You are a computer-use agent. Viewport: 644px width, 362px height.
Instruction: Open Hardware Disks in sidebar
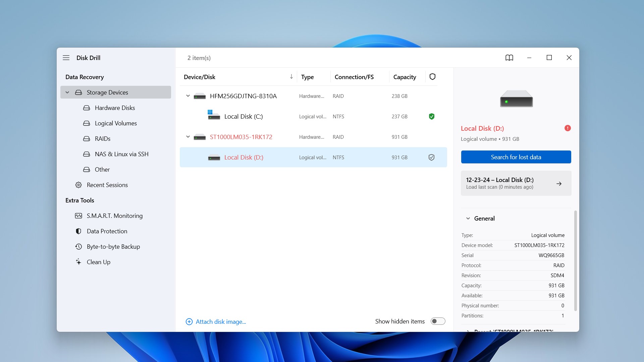115,108
